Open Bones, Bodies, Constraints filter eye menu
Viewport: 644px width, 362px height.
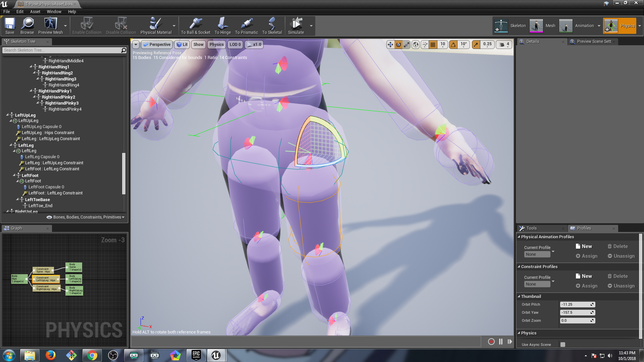(85, 217)
